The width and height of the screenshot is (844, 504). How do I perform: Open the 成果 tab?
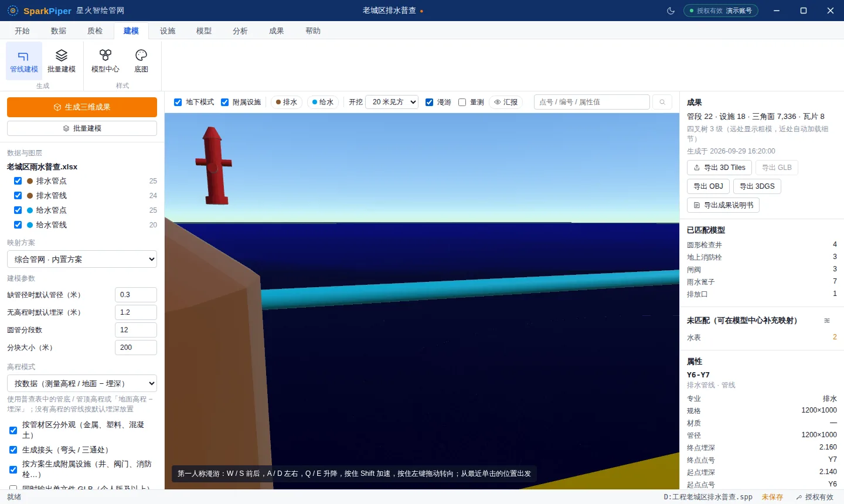(277, 31)
